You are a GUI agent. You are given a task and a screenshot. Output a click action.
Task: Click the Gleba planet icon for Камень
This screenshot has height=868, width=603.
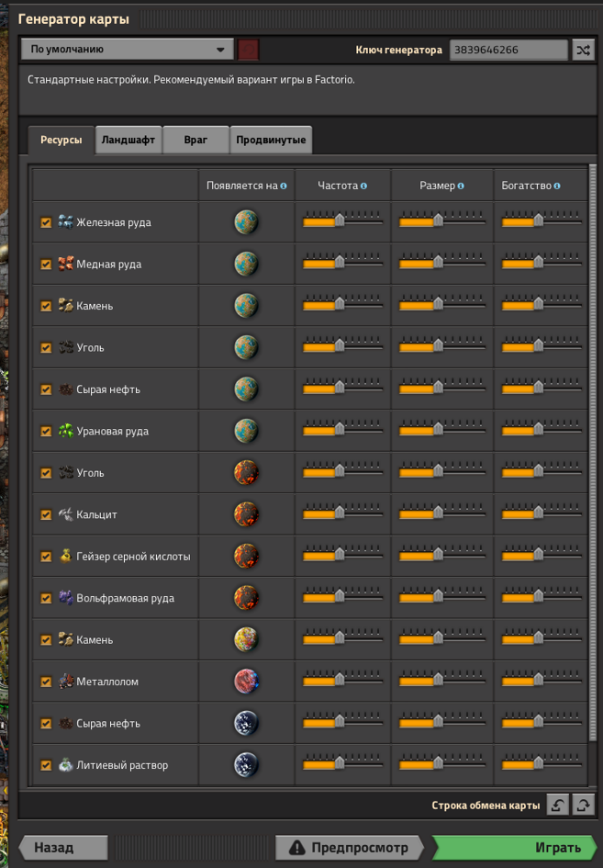click(x=246, y=639)
